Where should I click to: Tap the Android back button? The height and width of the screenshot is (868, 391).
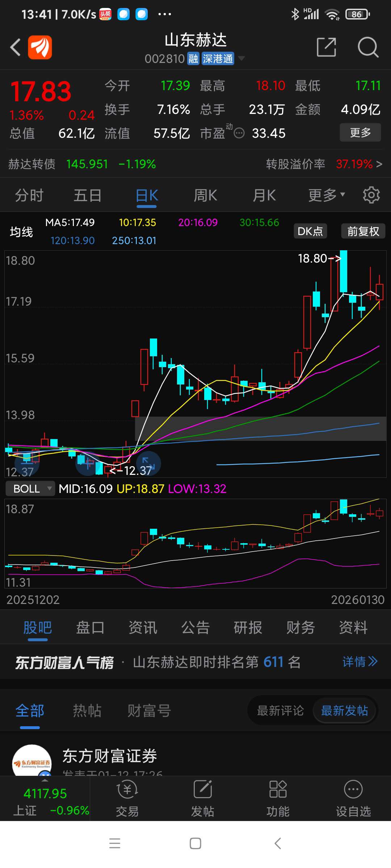click(278, 843)
